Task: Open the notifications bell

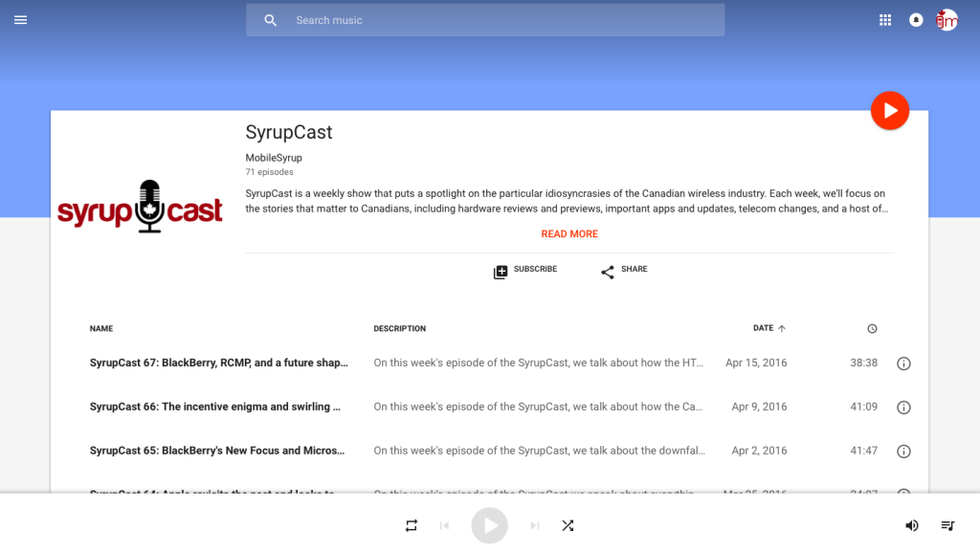Action: [916, 20]
